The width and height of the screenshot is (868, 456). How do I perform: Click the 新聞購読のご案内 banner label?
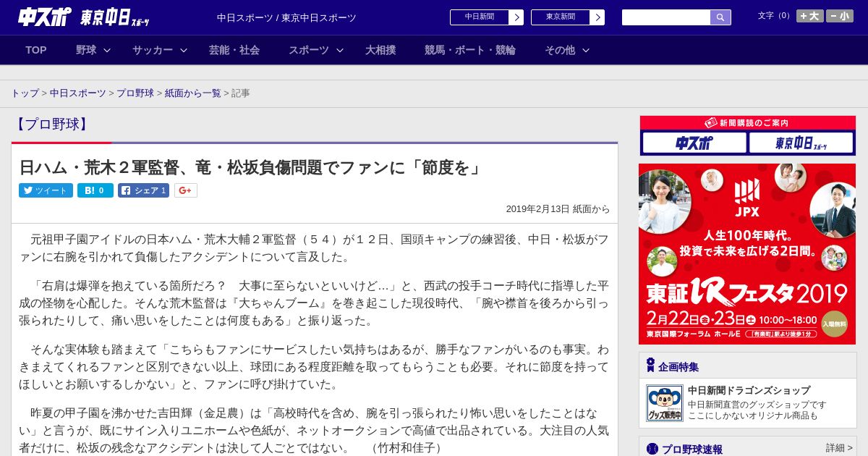747,123
